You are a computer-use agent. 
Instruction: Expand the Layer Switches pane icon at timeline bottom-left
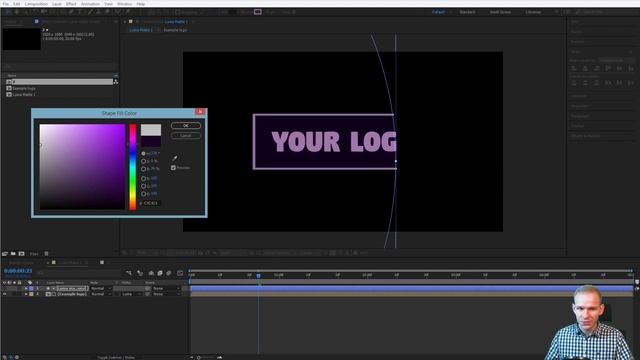coord(5,357)
